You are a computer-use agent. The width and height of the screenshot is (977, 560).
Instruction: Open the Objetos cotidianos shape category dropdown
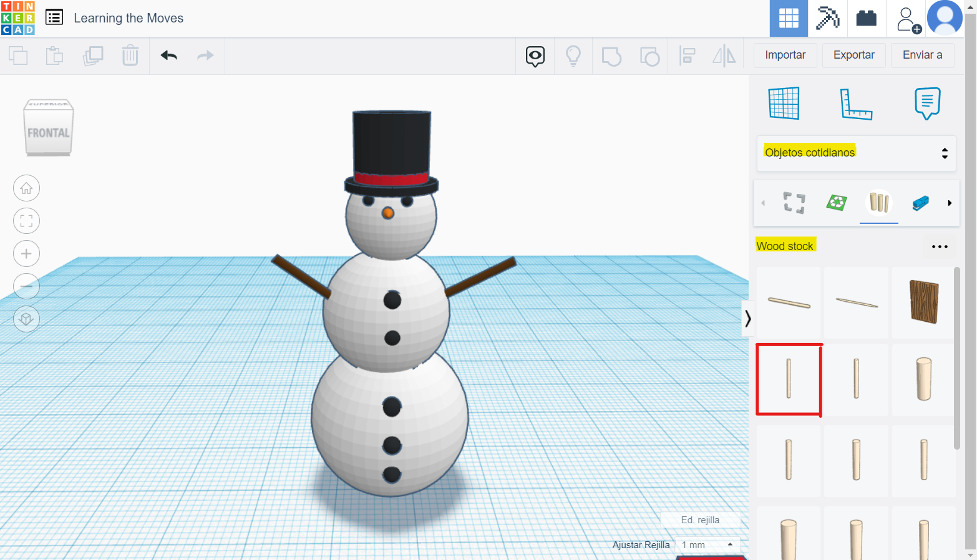[x=856, y=153]
